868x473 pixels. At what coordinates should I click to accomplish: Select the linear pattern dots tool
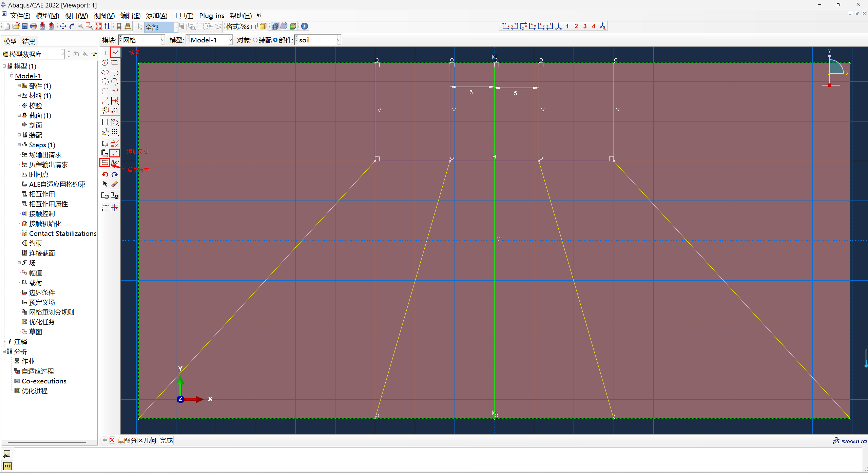(115, 132)
